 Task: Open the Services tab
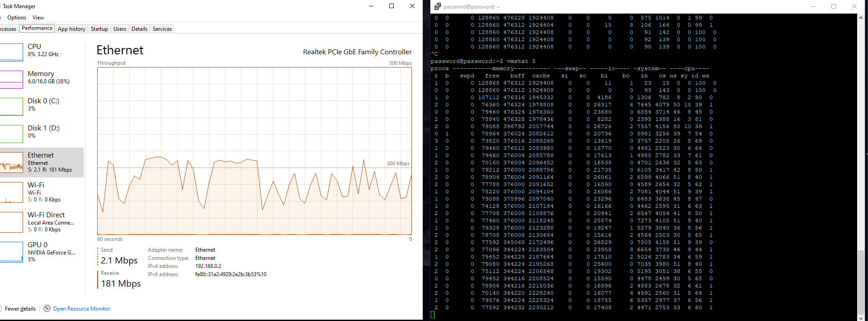click(x=162, y=29)
